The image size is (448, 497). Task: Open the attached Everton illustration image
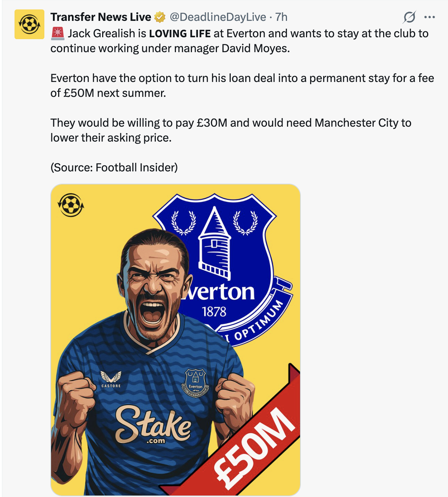(x=175, y=339)
